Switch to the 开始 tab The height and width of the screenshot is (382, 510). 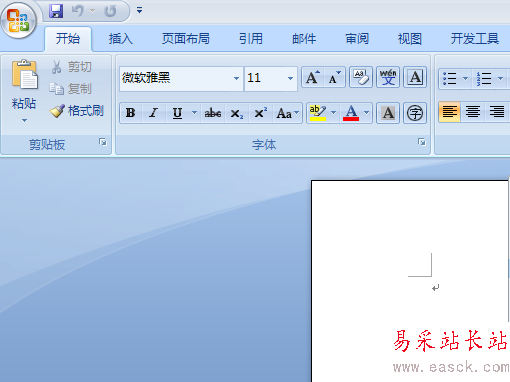click(68, 39)
